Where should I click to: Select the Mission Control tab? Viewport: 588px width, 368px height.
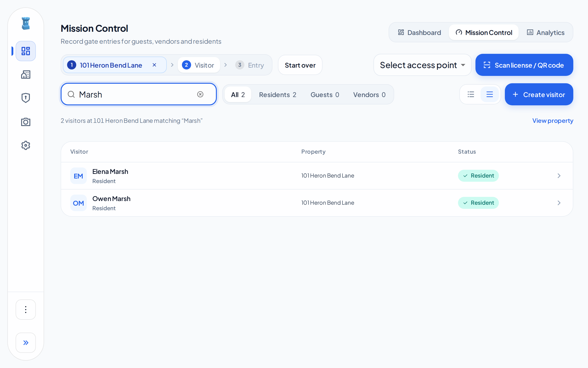coord(484,33)
